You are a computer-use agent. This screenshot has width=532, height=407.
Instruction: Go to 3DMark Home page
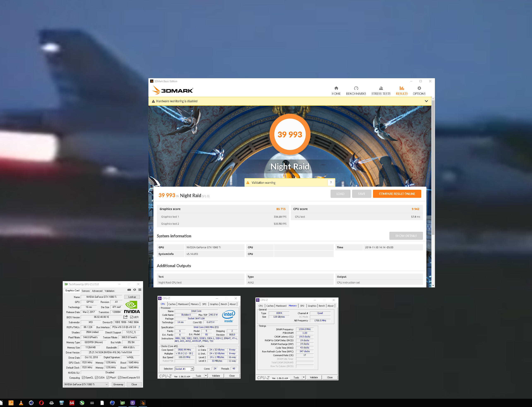point(336,91)
